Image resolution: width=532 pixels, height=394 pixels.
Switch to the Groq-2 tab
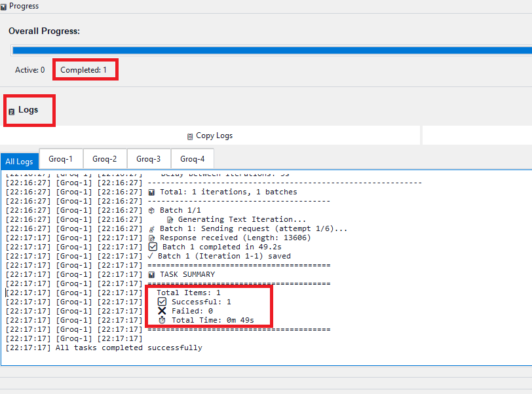coord(104,158)
